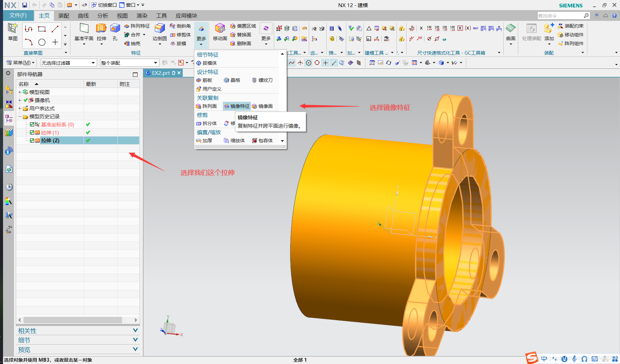Switch to the 装配 ribbon tab

pos(64,16)
